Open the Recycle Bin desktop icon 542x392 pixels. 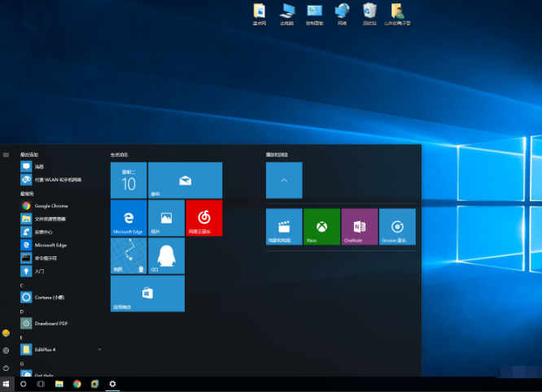click(369, 12)
